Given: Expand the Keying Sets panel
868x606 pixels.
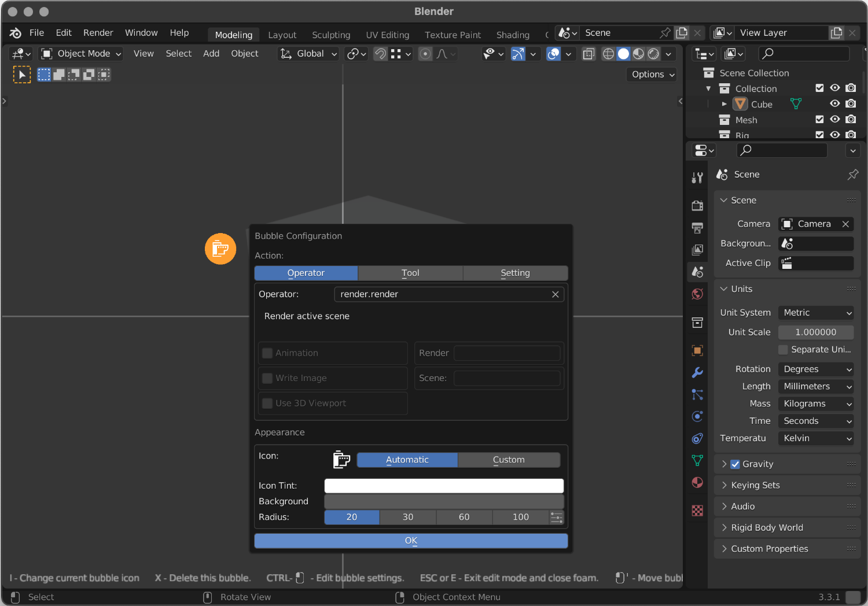Looking at the screenshot, I should tap(787, 485).
